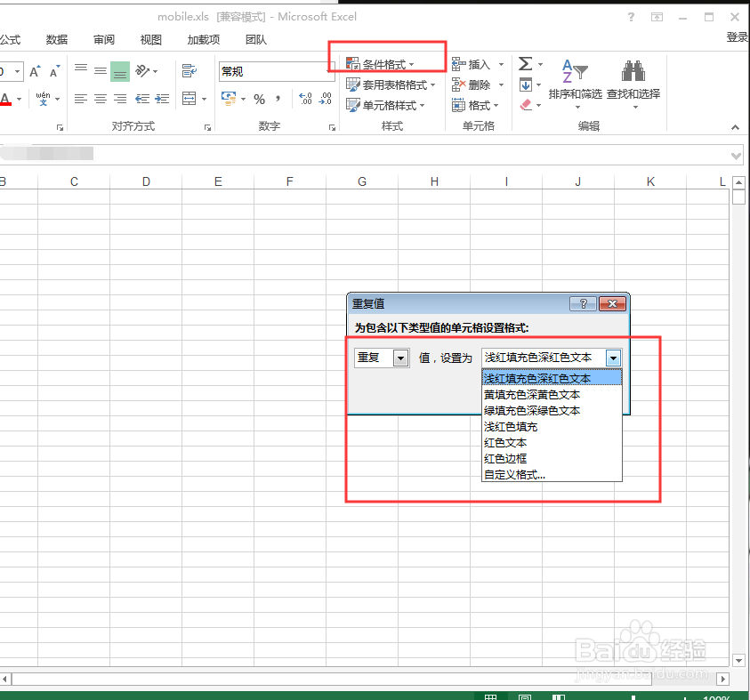Image resolution: width=750 pixels, height=700 pixels.
Task: Decrease font size with small A icon
Action: click(54, 72)
